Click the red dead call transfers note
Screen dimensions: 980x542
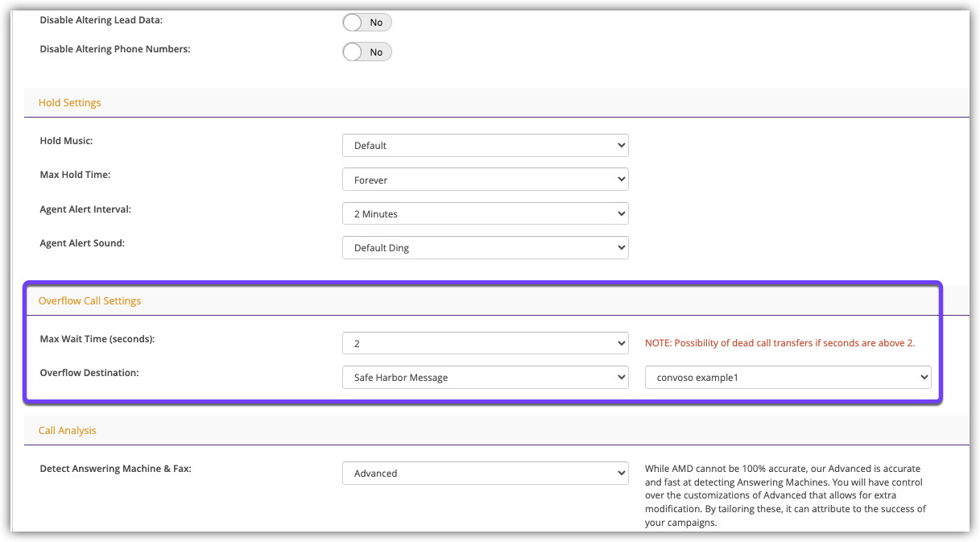click(779, 343)
